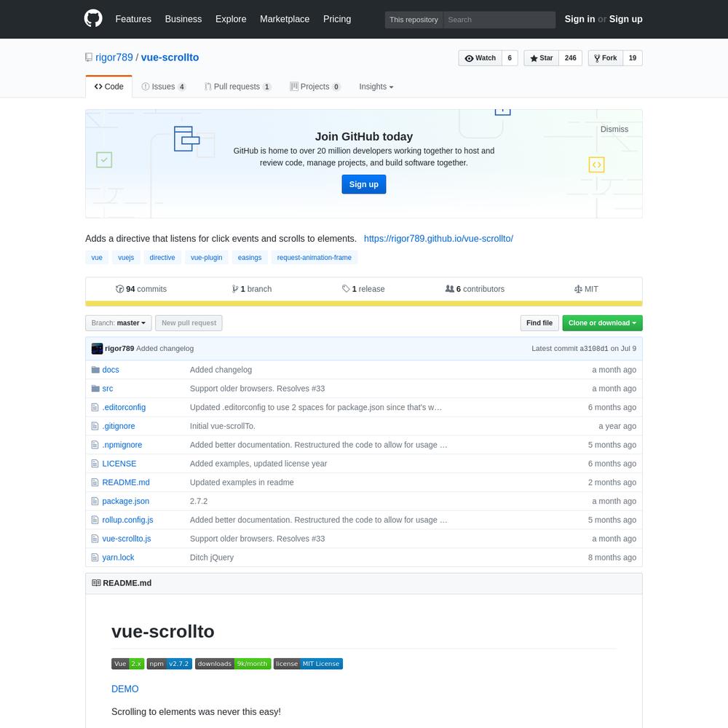Dismiss the Join GitHub today banner

[x=614, y=129]
